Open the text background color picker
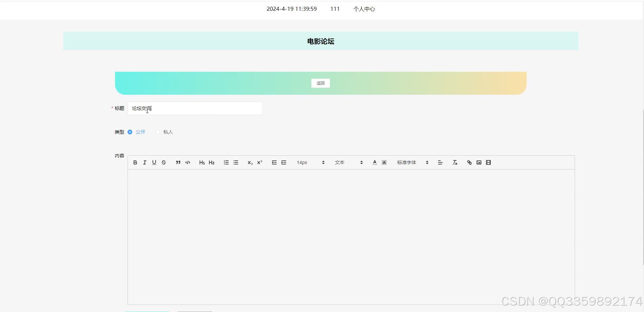 (384, 162)
